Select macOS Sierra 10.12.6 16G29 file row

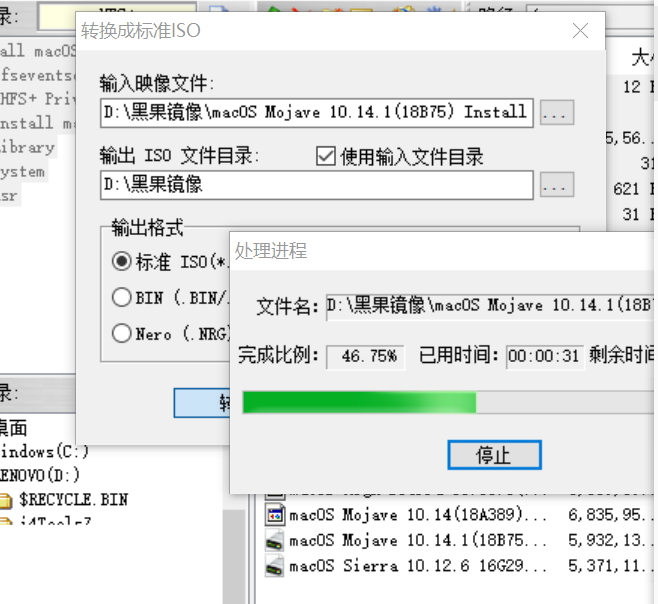(x=460, y=566)
